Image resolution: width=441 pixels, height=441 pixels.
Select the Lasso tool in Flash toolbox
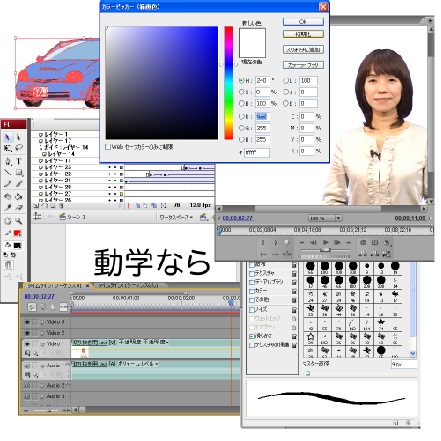click(19, 148)
